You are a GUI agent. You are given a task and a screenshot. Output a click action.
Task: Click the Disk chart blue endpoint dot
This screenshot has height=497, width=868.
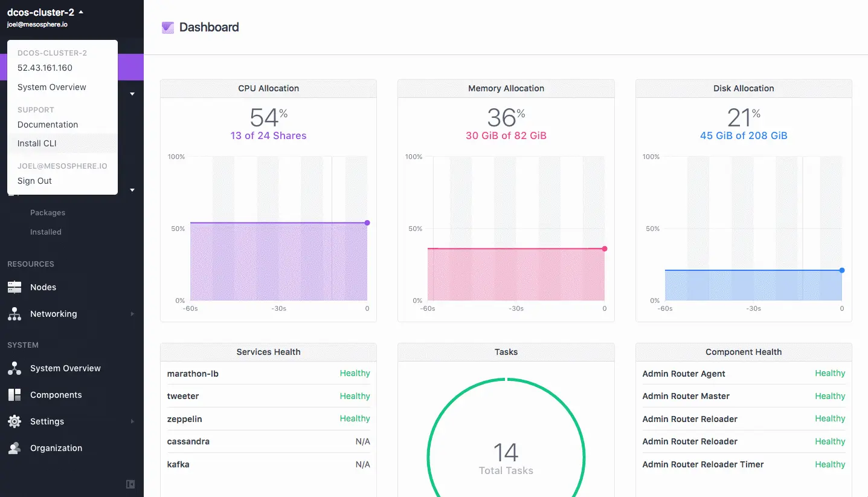coord(842,270)
